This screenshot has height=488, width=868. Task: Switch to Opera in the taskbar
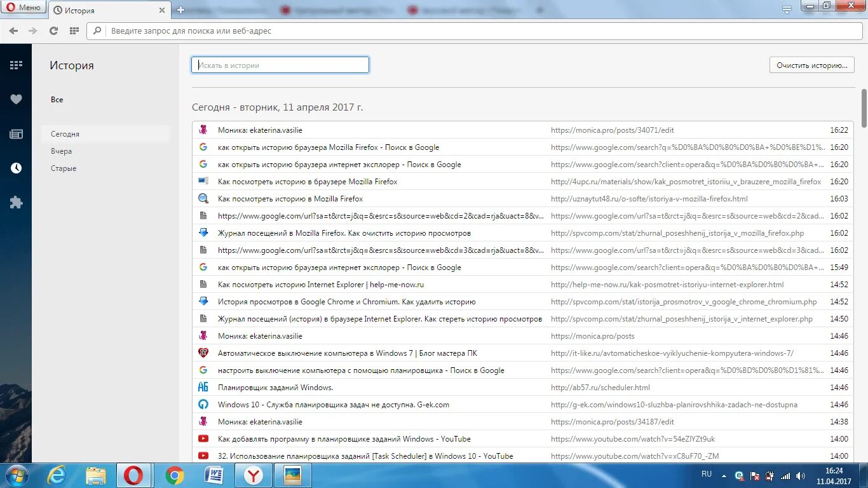pyautogui.click(x=133, y=475)
